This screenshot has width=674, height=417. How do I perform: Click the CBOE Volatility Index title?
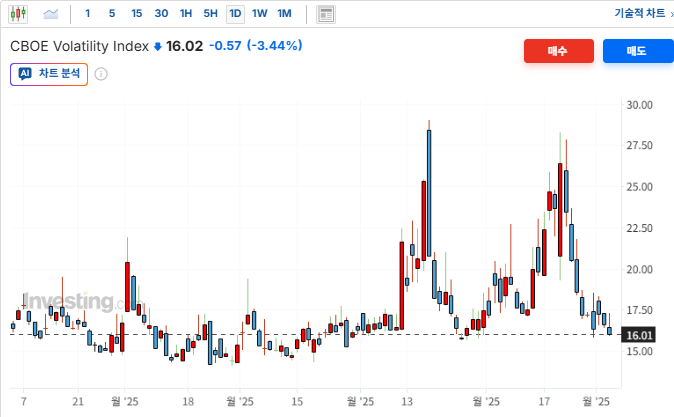[80, 46]
